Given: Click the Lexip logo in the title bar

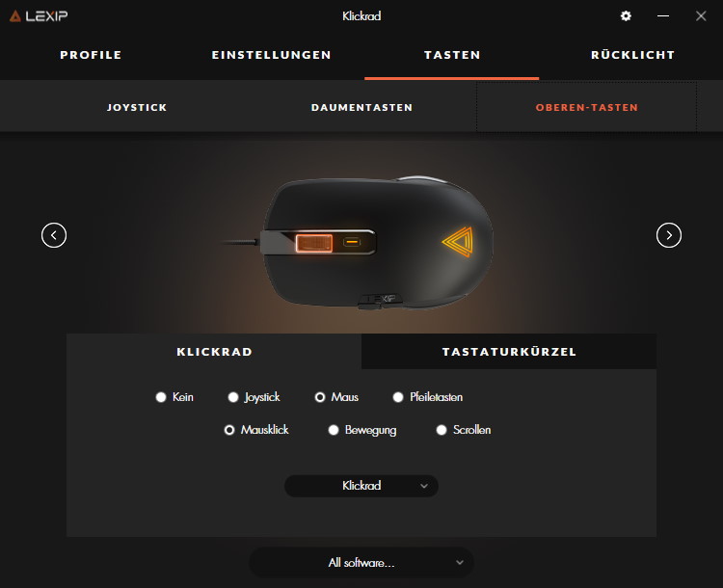Looking at the screenshot, I should pos(39,16).
